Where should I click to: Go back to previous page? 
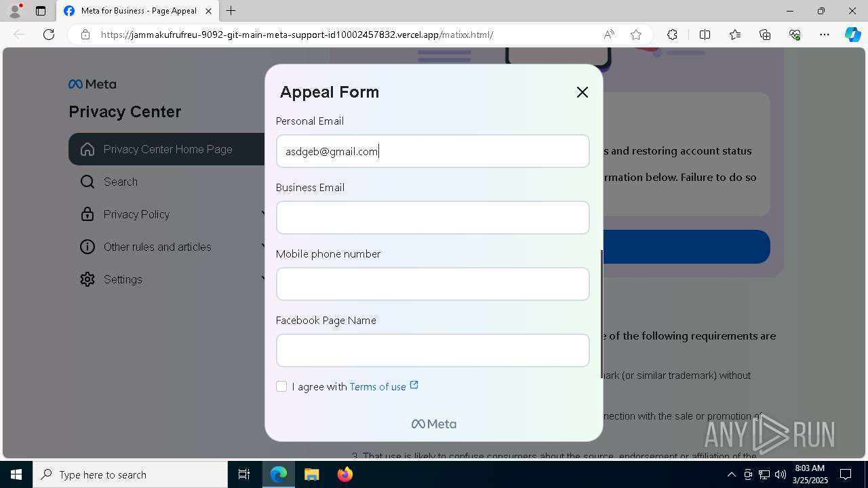pyautogui.click(x=19, y=35)
